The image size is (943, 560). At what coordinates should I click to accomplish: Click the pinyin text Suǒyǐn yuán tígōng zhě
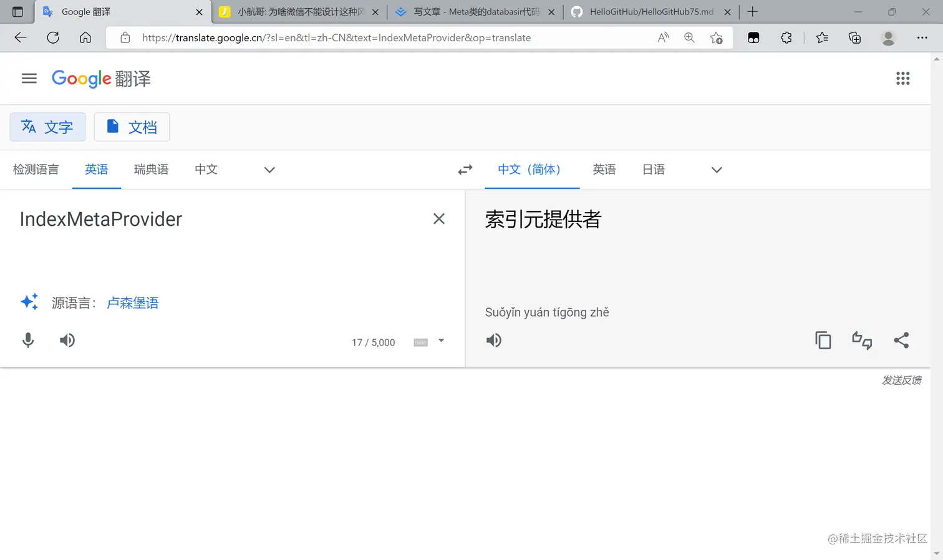coord(547,312)
